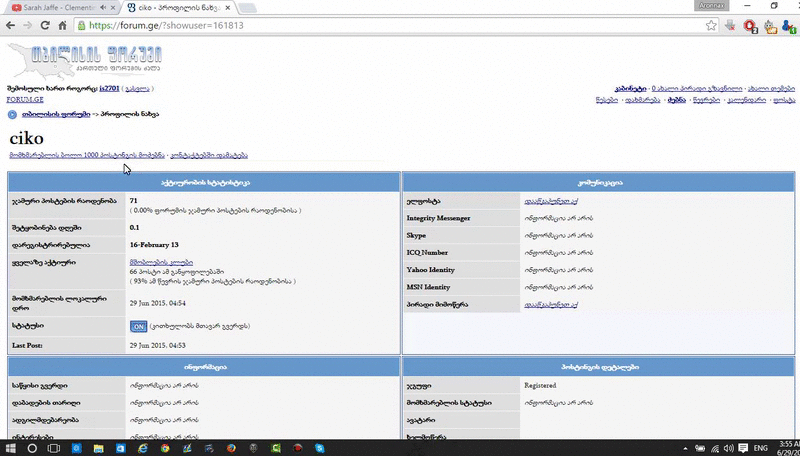
Task: Go back using browser back arrow
Action: pos(11,25)
